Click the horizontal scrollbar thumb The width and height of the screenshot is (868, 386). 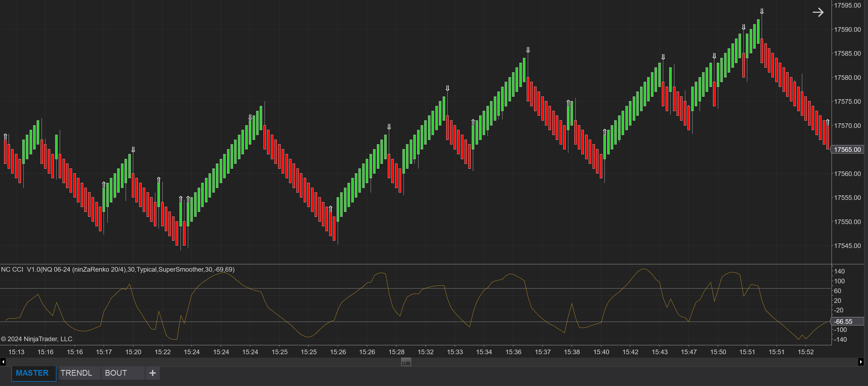406,362
